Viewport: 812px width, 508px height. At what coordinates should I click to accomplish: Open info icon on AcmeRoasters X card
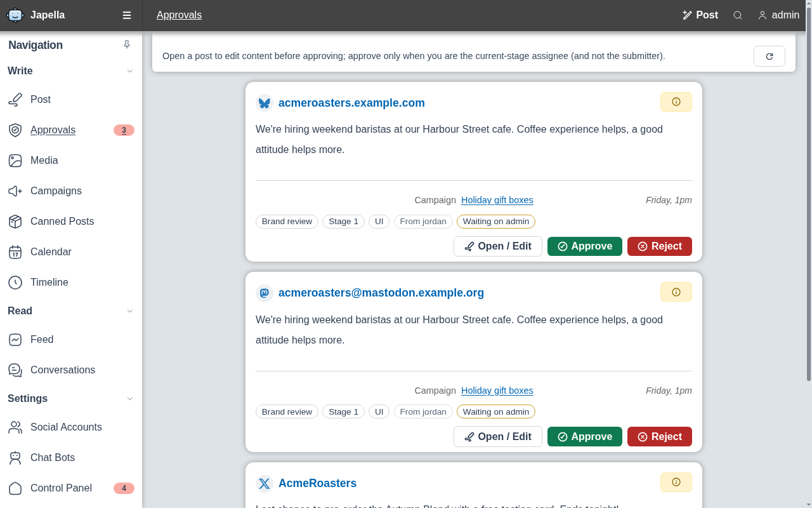click(x=676, y=482)
